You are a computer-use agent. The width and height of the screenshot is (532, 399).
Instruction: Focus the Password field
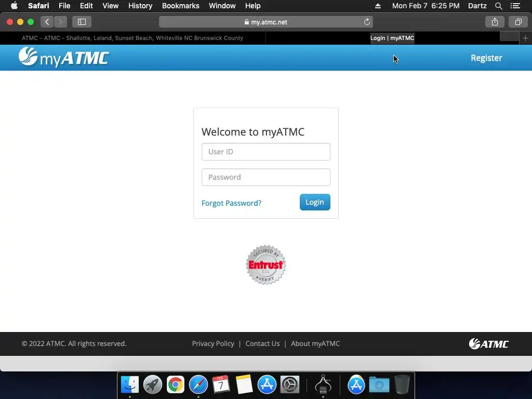point(266,177)
